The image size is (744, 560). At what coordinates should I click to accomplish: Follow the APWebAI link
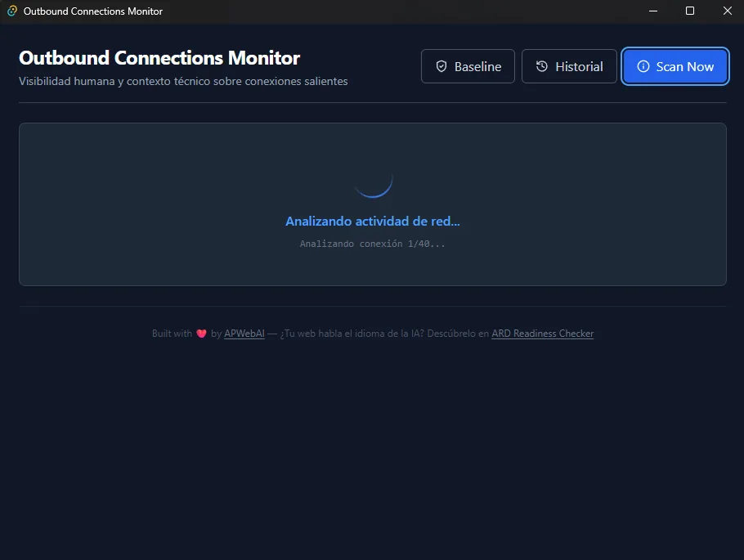click(244, 334)
